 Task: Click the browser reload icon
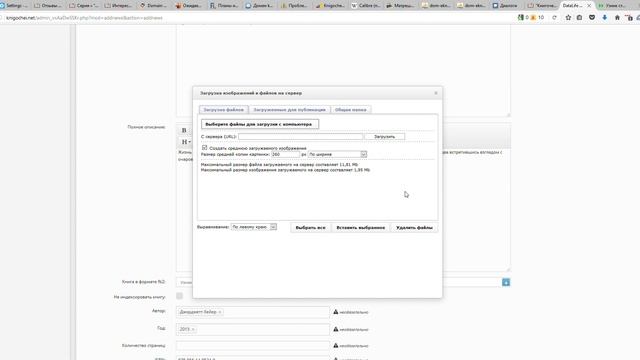554,18
